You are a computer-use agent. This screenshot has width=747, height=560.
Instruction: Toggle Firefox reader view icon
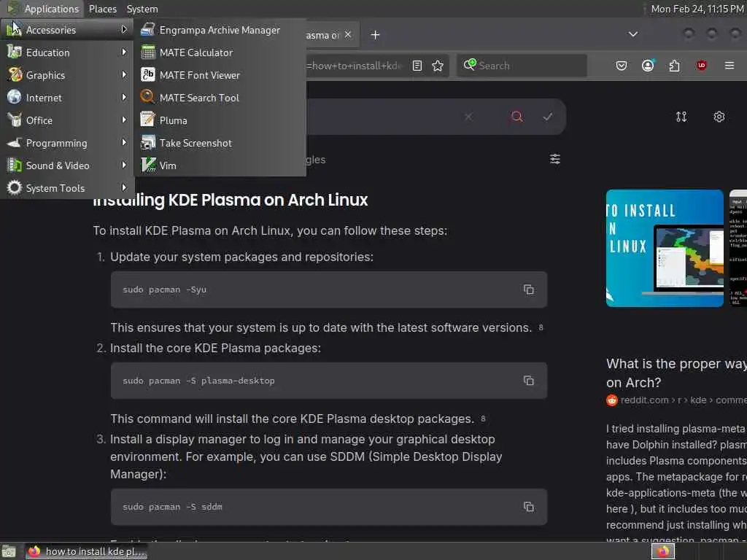click(417, 66)
